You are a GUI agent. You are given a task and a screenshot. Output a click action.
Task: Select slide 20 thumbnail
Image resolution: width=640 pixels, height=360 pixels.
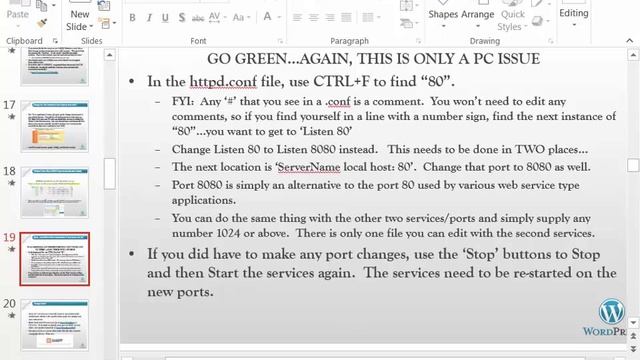(55, 325)
